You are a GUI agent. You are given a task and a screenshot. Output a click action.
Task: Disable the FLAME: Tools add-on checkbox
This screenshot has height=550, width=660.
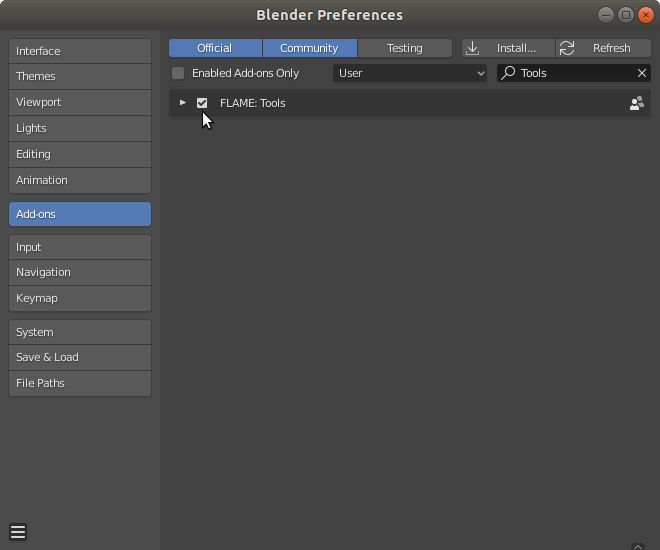tap(202, 103)
